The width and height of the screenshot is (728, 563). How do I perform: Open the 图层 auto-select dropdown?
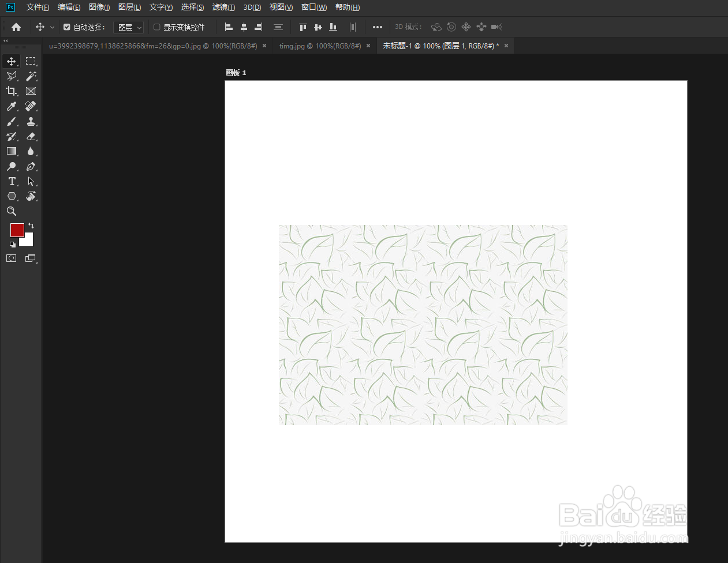point(128,27)
